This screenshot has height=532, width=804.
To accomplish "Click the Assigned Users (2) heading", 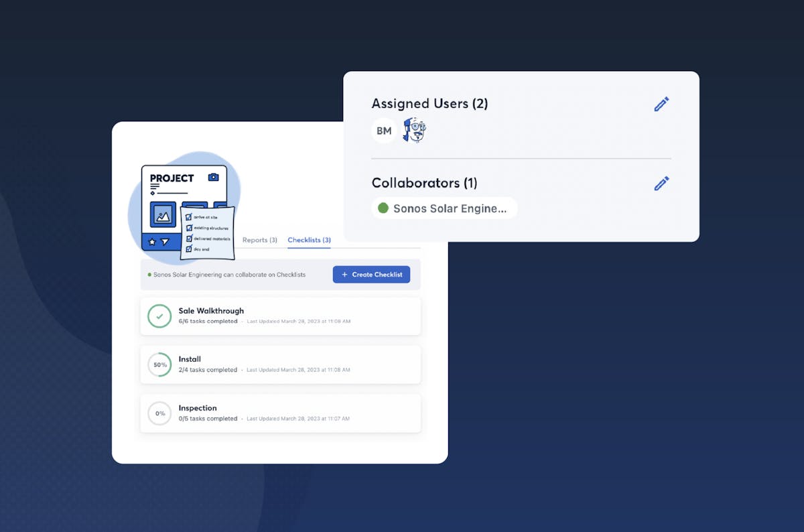I will 429,104.
